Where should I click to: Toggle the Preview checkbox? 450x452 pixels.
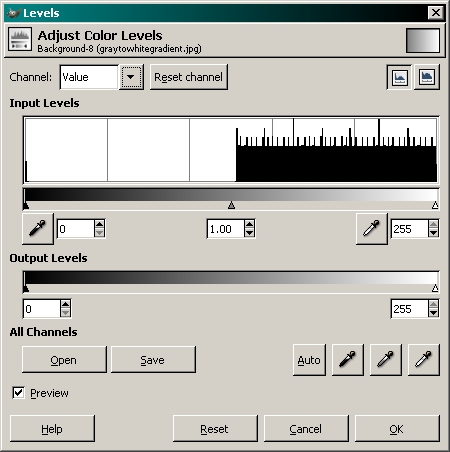point(18,393)
